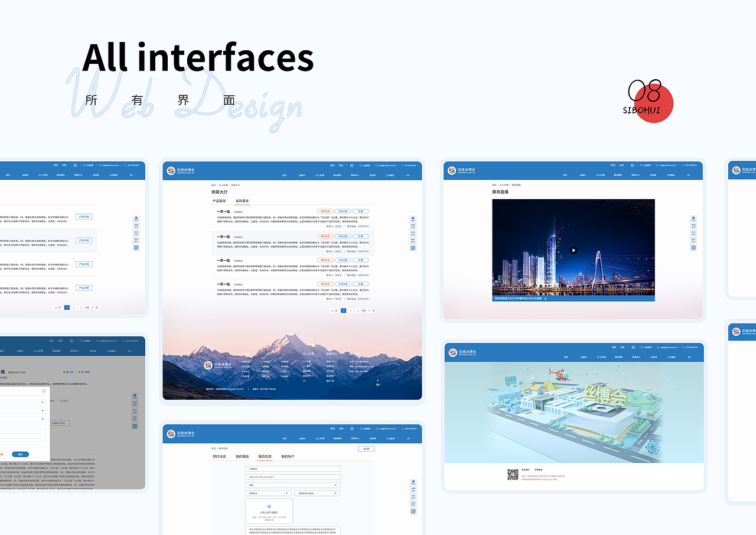Image resolution: width=756 pixels, height=535 pixels.
Task: Click VR in the 展商直播 page navigation
Action: click(688, 175)
